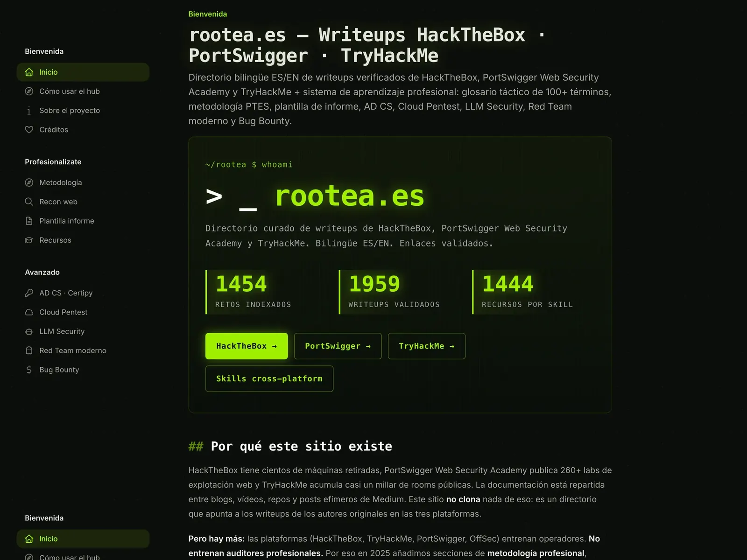Open the TryHackMe button

(x=427, y=346)
